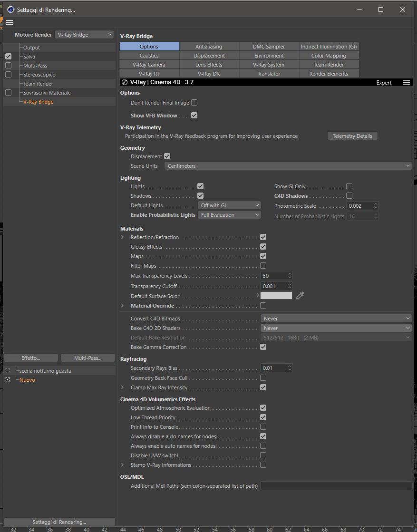This screenshot has height=532, width=417.
Task: Click Settaggi di Rendering... bottom button
Action: pyautogui.click(x=59, y=522)
